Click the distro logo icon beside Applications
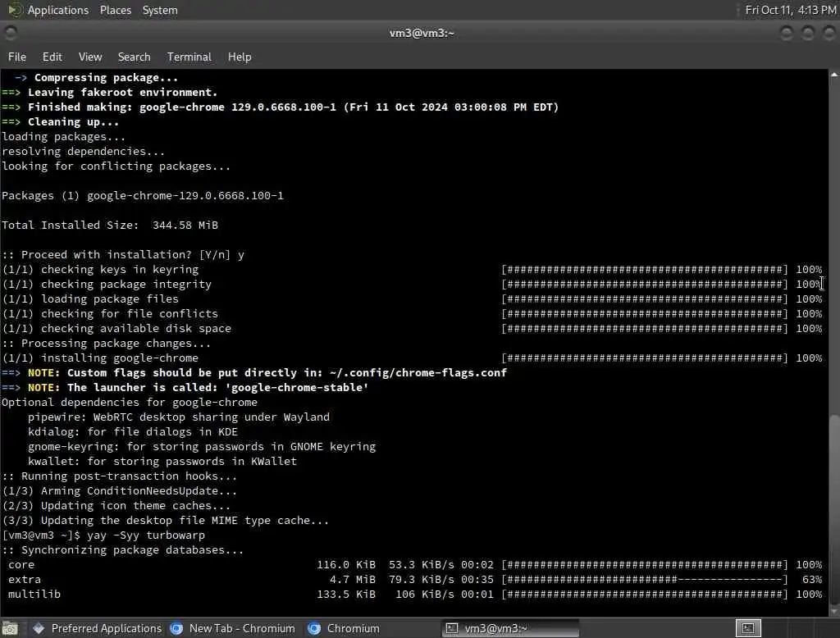840x638 pixels. (15, 10)
